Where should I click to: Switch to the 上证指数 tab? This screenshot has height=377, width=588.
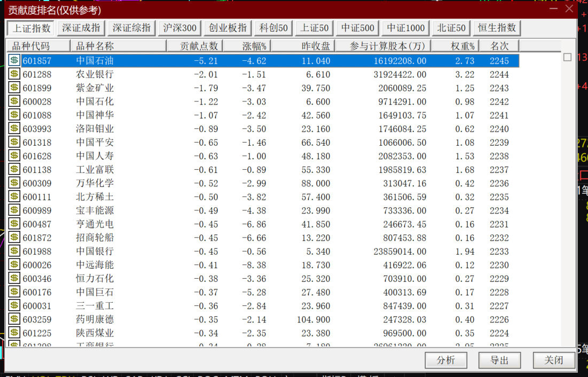click(32, 28)
